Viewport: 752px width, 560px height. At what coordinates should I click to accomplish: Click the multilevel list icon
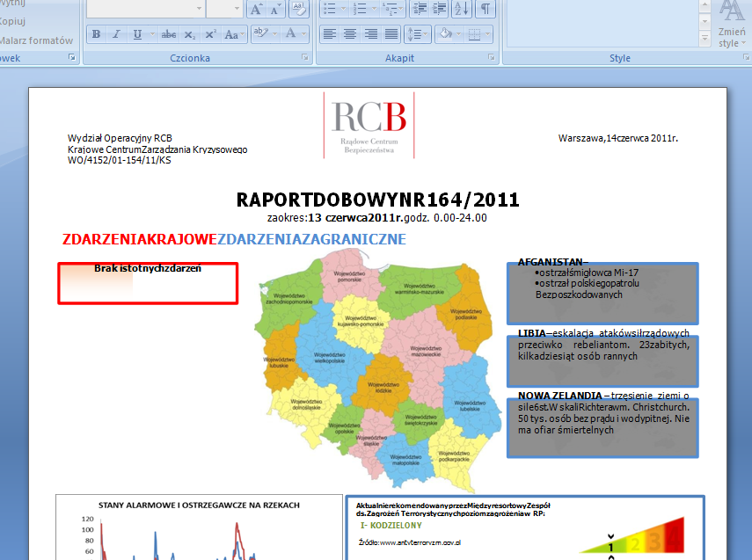pos(389,9)
